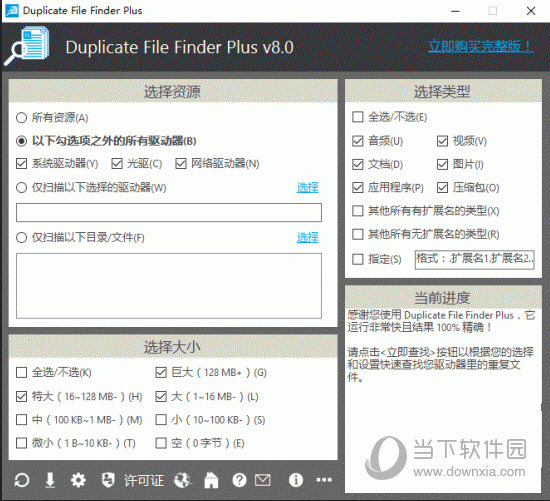This screenshot has height=501, width=550.
Task: Click the Duplicate File Finder magnifier logo
Action: pos(27,46)
